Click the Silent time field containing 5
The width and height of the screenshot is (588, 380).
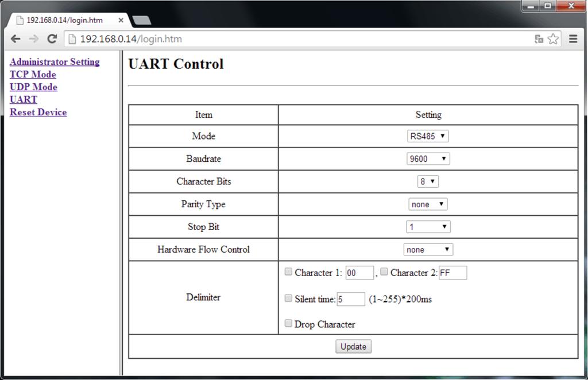tap(351, 299)
